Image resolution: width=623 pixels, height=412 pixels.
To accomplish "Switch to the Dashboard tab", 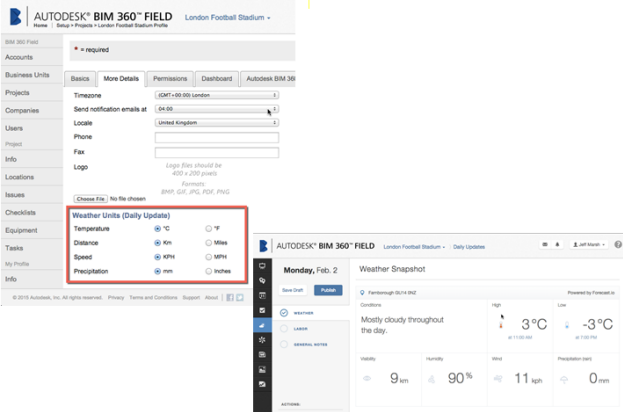I will pyautogui.click(x=217, y=79).
